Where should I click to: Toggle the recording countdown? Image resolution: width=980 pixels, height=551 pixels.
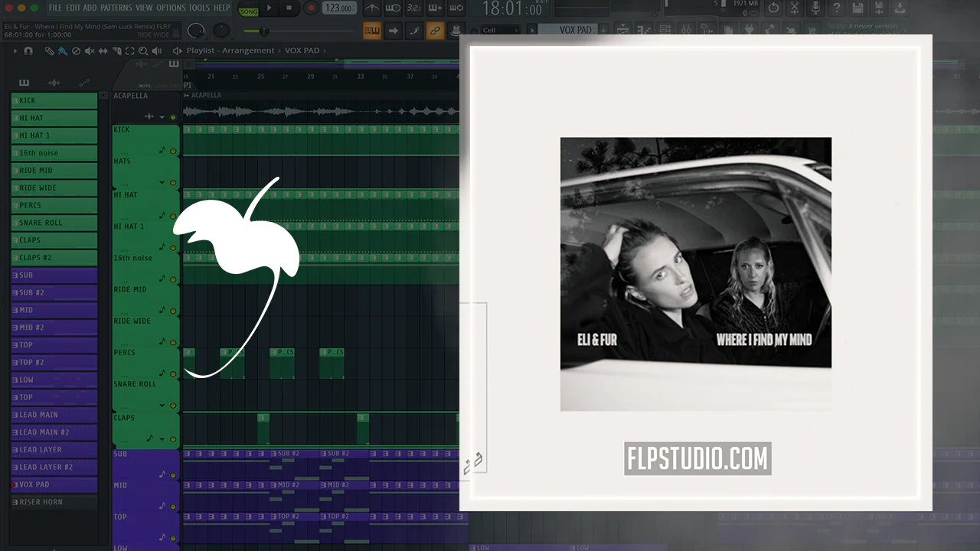(x=413, y=8)
